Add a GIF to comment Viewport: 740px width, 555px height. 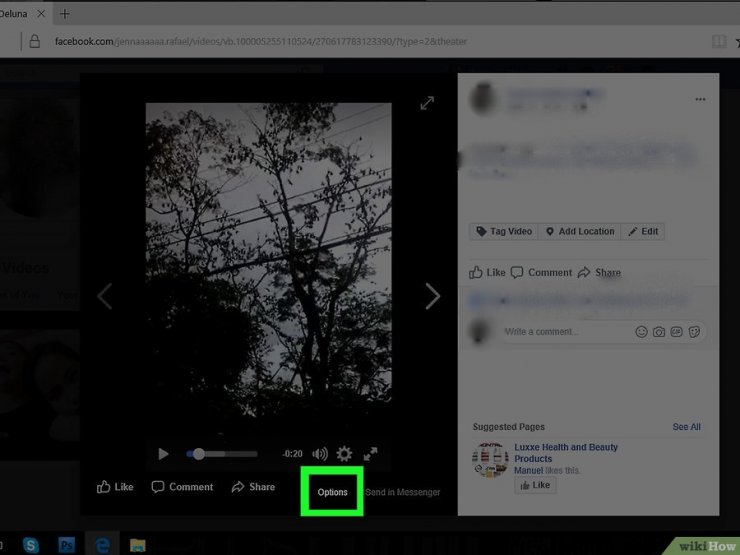(676, 332)
